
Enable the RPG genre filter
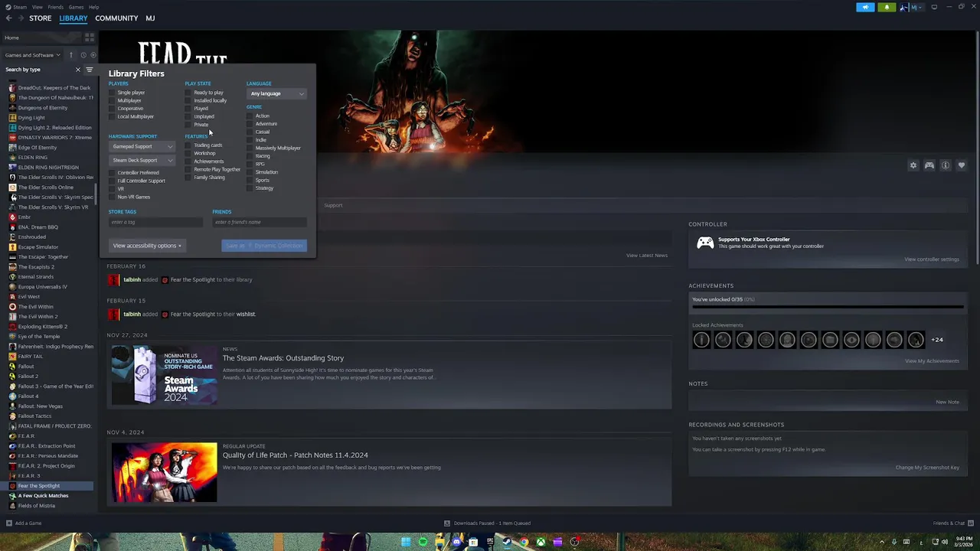pos(250,164)
